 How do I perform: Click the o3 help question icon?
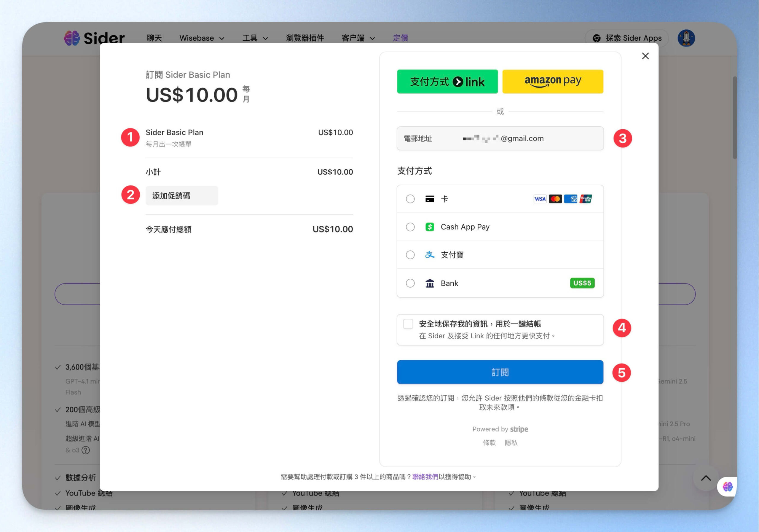86,450
